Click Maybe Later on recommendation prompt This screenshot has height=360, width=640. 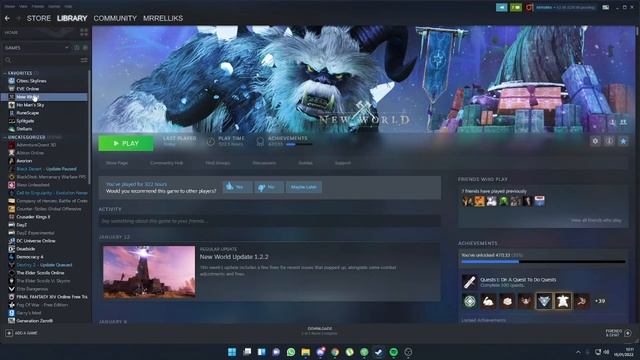(x=304, y=187)
